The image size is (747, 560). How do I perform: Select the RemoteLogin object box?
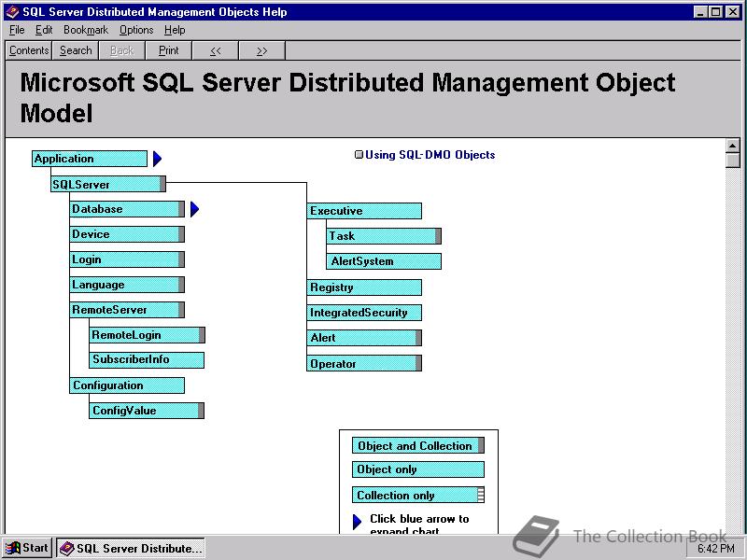click(148, 335)
